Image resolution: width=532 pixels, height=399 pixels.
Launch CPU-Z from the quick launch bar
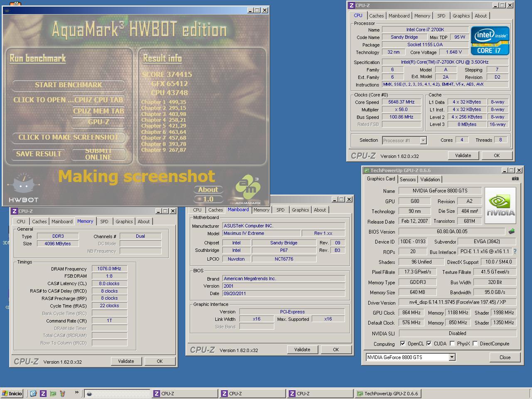43,393
